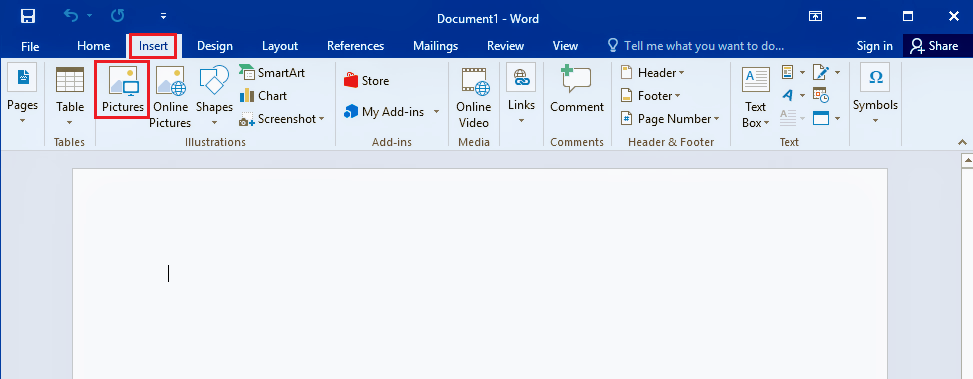
Task: Insert a new Comment
Action: pyautogui.click(x=576, y=89)
